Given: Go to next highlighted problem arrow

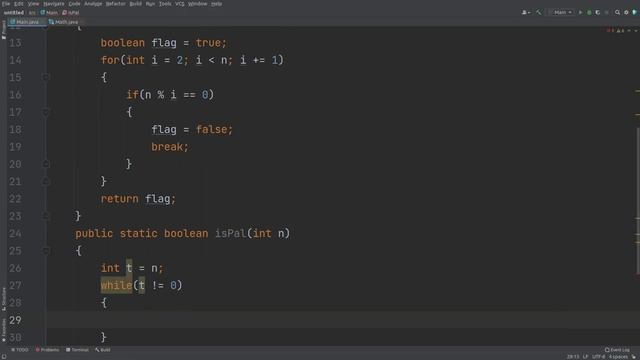Looking at the screenshot, I should tap(636, 31).
